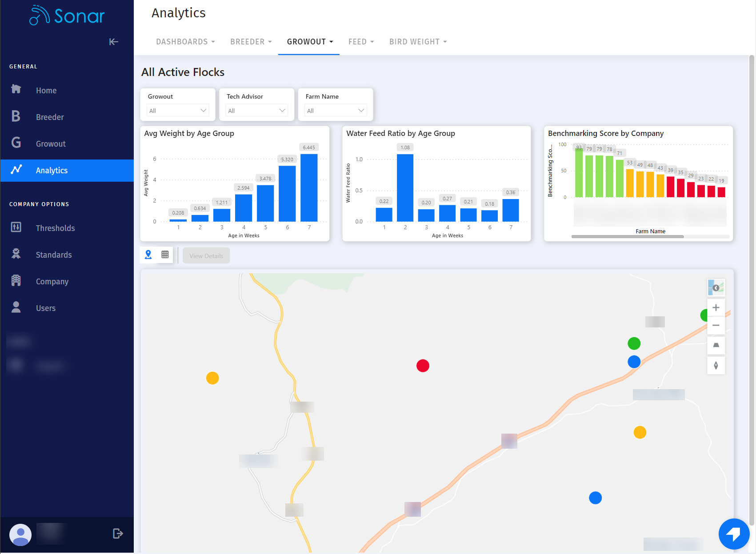Expand the Growout tab menu

tap(310, 42)
